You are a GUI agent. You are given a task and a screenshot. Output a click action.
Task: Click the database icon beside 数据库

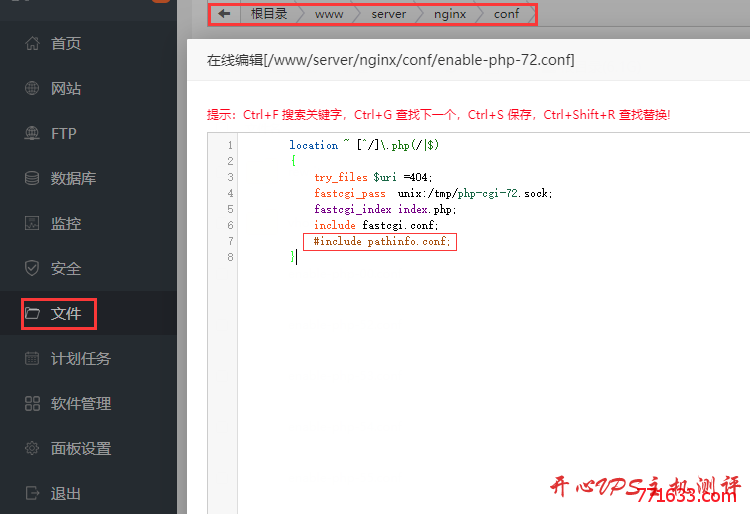click(32, 178)
